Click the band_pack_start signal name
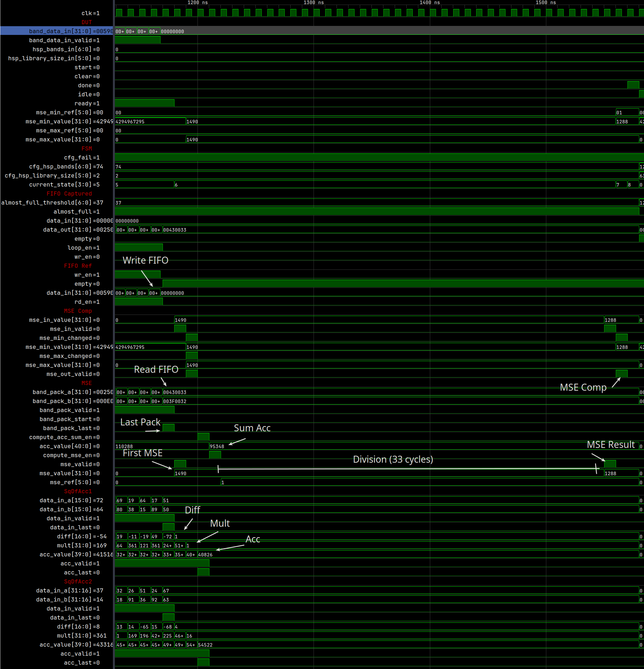 70,419
